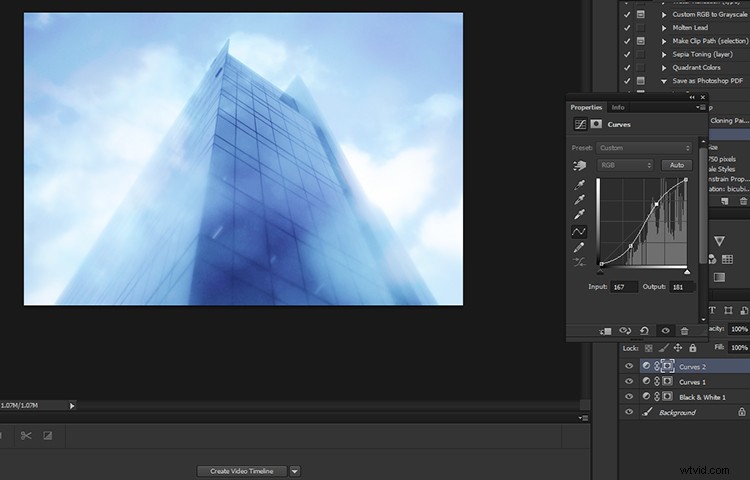This screenshot has height=480, width=750.
Task: Click lock transparent pixels icon
Action: pos(649,348)
